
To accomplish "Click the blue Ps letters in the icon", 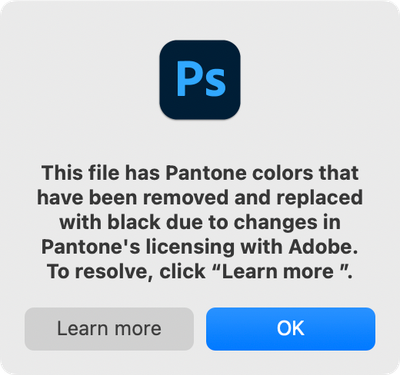I will pos(201,79).
